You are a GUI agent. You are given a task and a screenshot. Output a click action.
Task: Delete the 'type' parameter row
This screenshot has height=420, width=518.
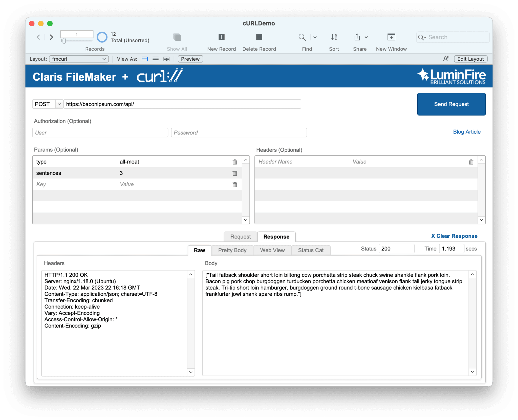pos(235,162)
